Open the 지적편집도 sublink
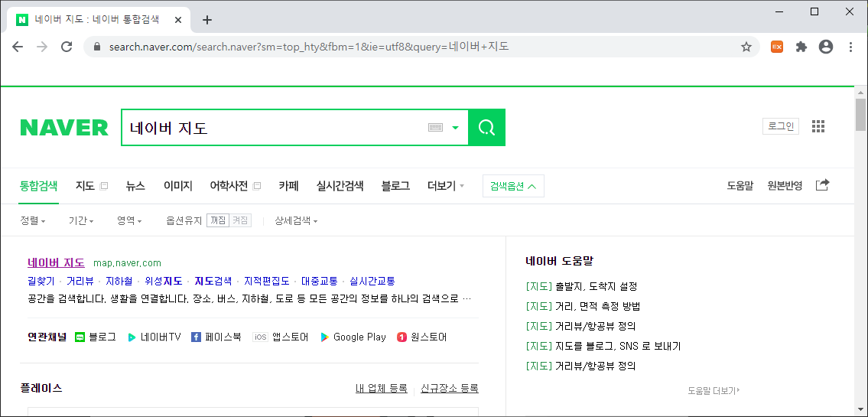Screen dimensions: 868x417 click(266, 281)
